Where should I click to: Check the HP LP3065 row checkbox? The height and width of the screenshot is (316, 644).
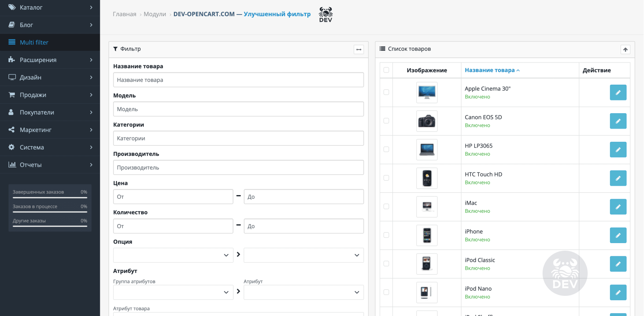[386, 149]
